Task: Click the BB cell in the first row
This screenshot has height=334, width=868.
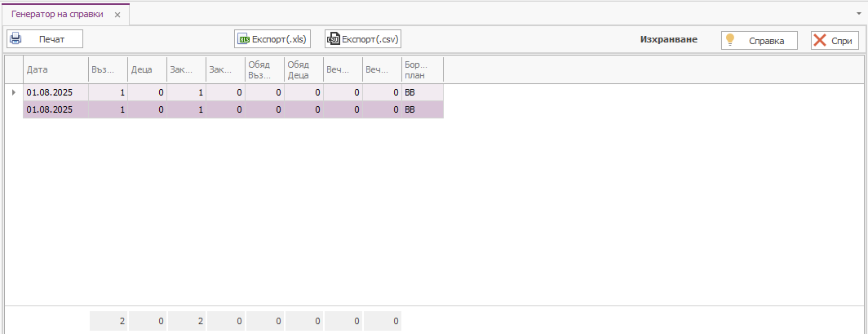Action: pyautogui.click(x=422, y=92)
